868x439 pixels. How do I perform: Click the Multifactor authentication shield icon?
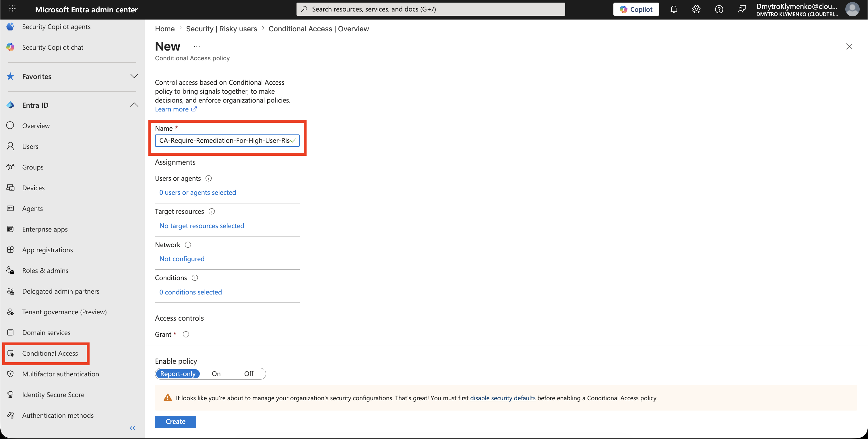click(10, 374)
